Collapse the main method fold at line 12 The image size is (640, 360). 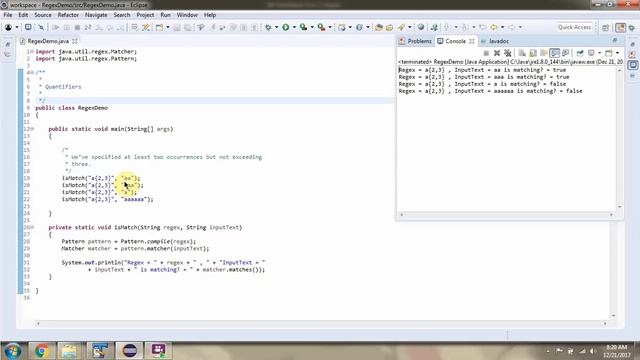coord(32,129)
